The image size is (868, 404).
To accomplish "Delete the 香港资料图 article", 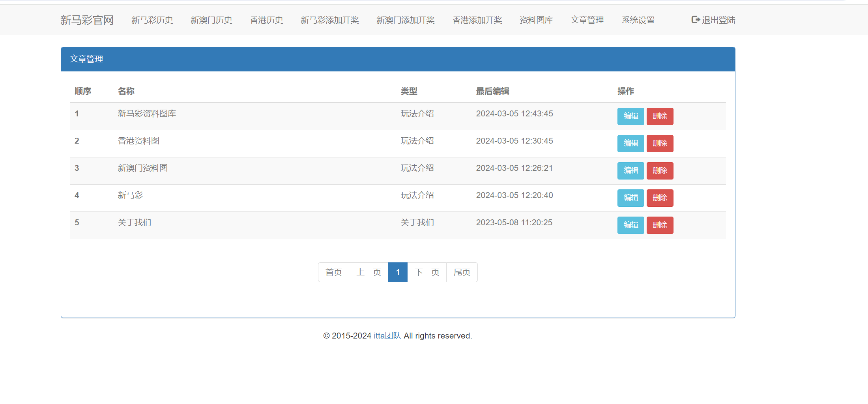I will click(660, 144).
